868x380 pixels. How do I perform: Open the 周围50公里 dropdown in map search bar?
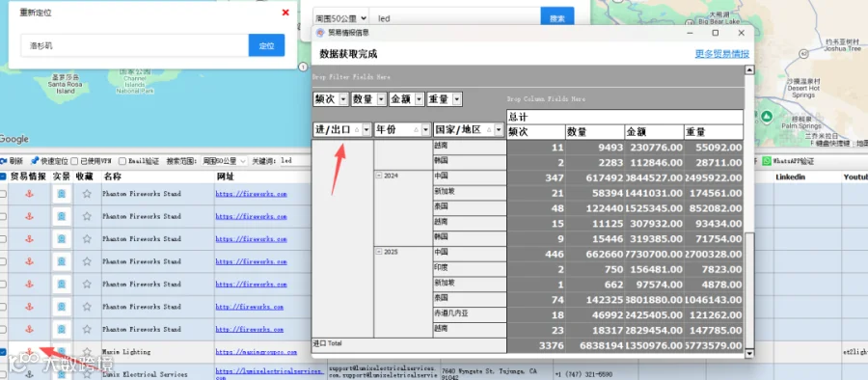pyautogui.click(x=340, y=18)
